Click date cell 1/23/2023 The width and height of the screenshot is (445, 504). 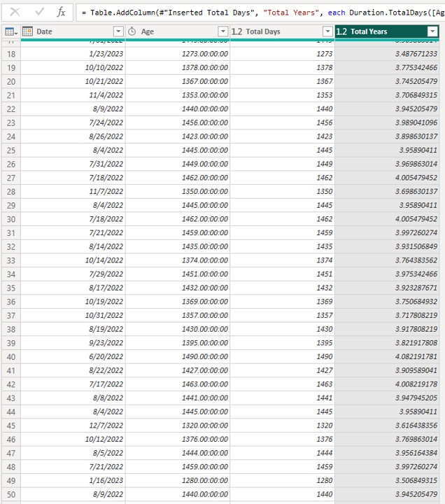(x=73, y=54)
